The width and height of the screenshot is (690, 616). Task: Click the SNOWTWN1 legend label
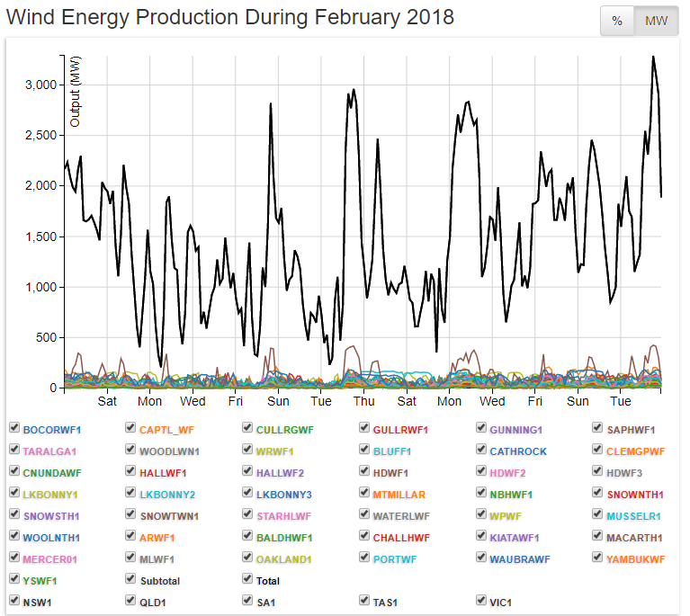point(169,516)
